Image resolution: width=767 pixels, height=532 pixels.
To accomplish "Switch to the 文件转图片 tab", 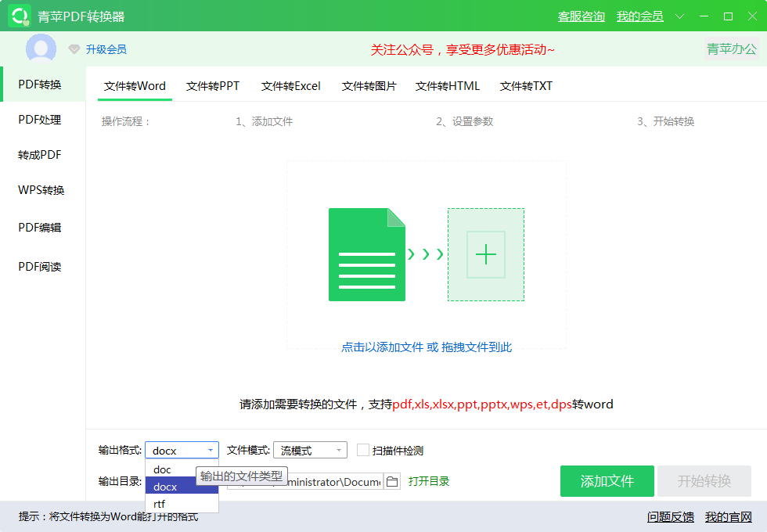I will (369, 86).
